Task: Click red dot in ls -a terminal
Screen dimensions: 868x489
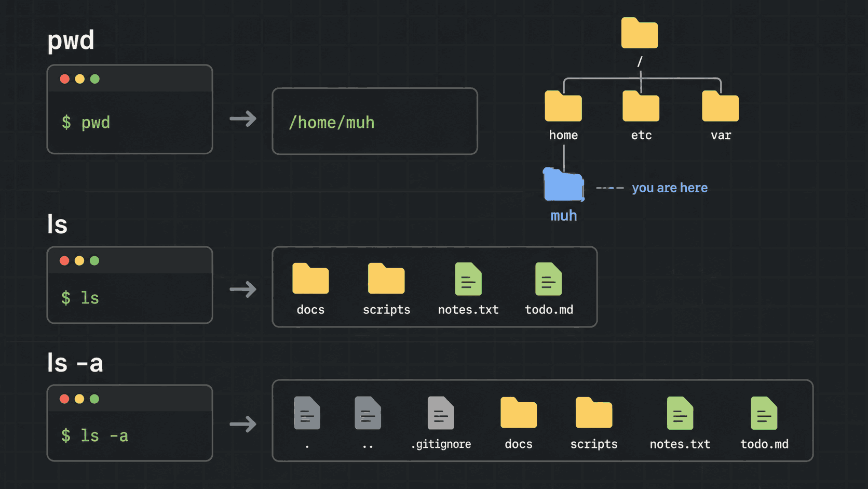Action: click(x=64, y=399)
